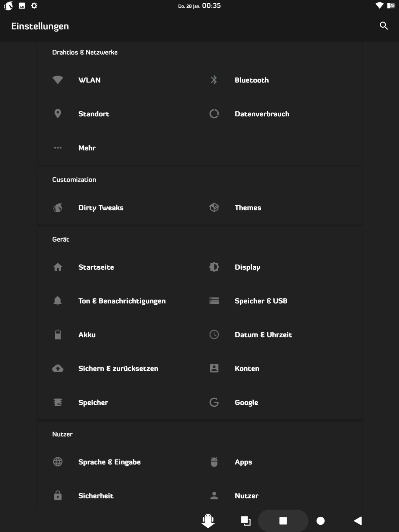
Task: Go to Sprache & Eingabe
Action: point(109,462)
